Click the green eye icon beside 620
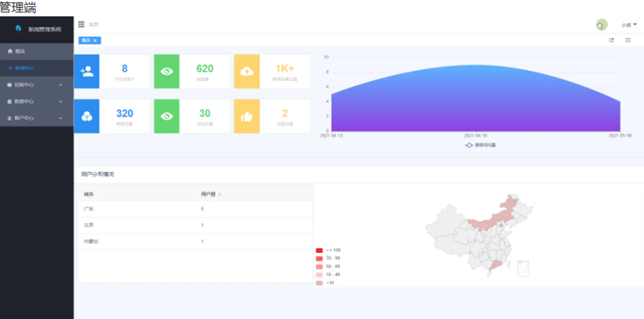The width and height of the screenshot is (644, 319). (x=167, y=72)
